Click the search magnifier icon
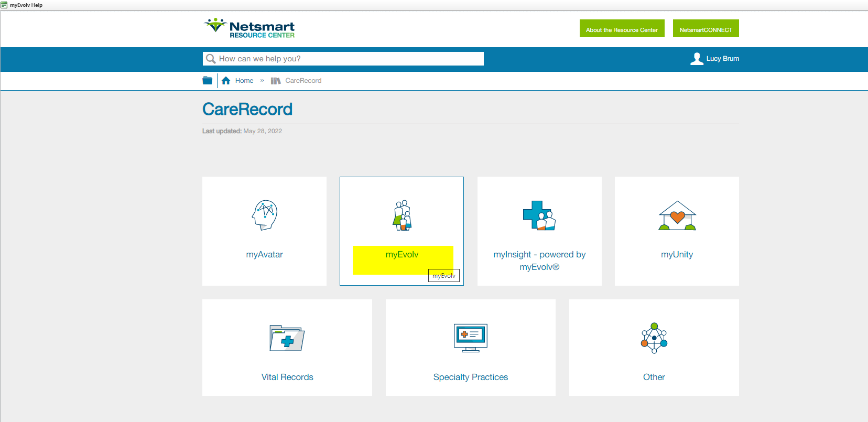 (x=211, y=59)
